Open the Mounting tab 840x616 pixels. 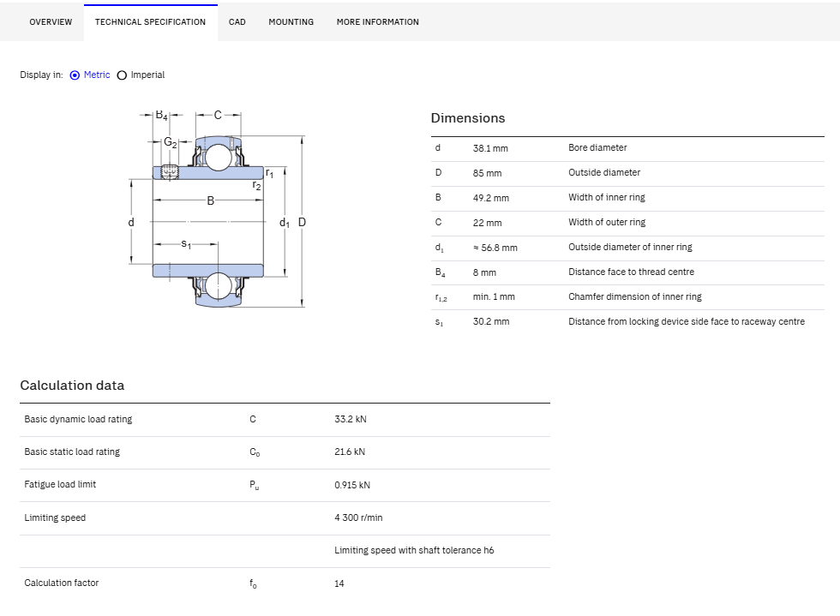pos(291,22)
